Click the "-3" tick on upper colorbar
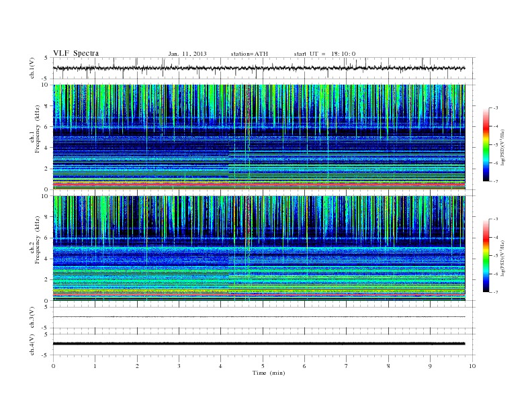 496,108
